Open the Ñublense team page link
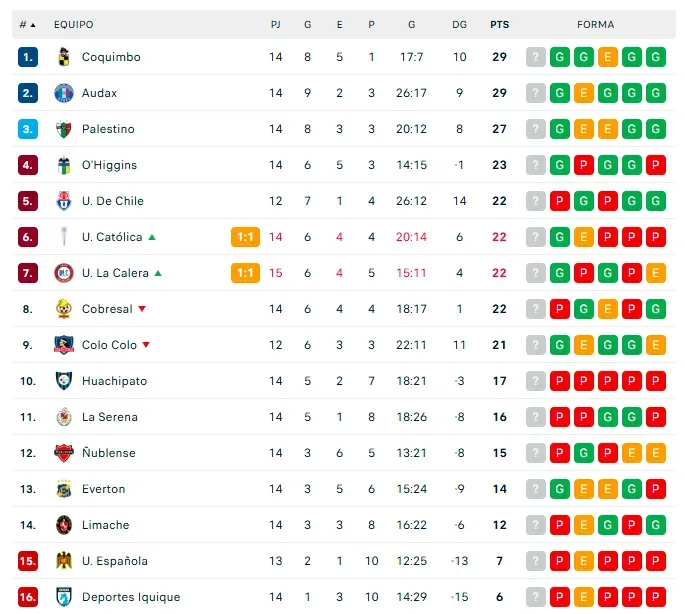 click(x=108, y=453)
